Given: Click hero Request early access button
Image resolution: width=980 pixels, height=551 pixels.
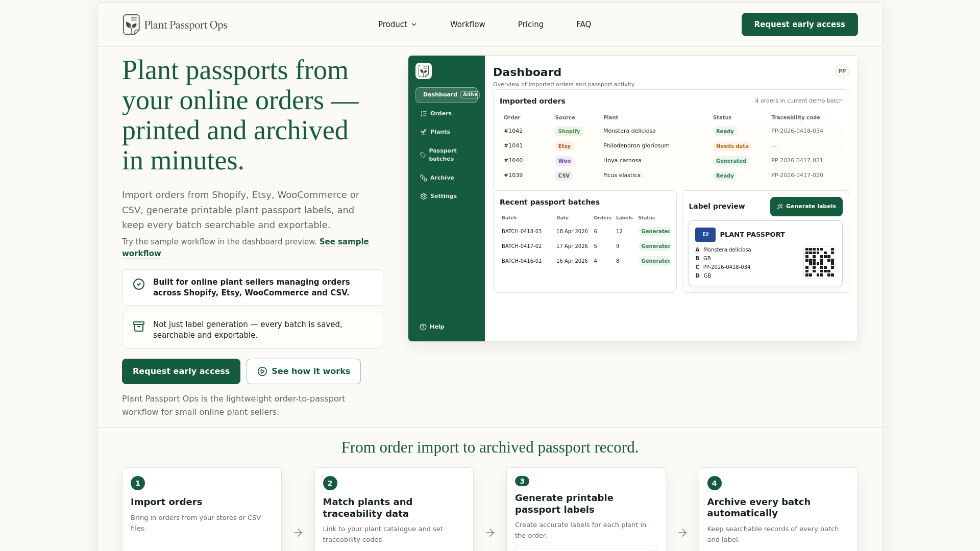Looking at the screenshot, I should coord(181,371).
